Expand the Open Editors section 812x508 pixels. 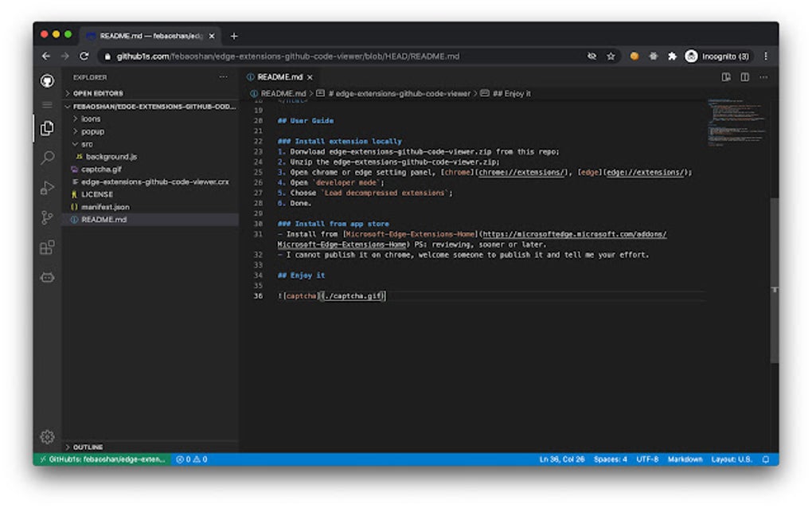(97, 93)
